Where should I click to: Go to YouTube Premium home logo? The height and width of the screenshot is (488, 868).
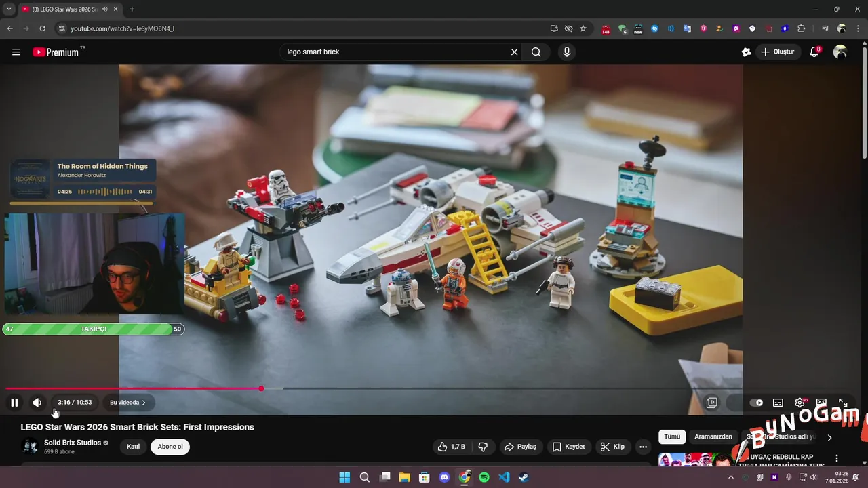click(x=56, y=52)
